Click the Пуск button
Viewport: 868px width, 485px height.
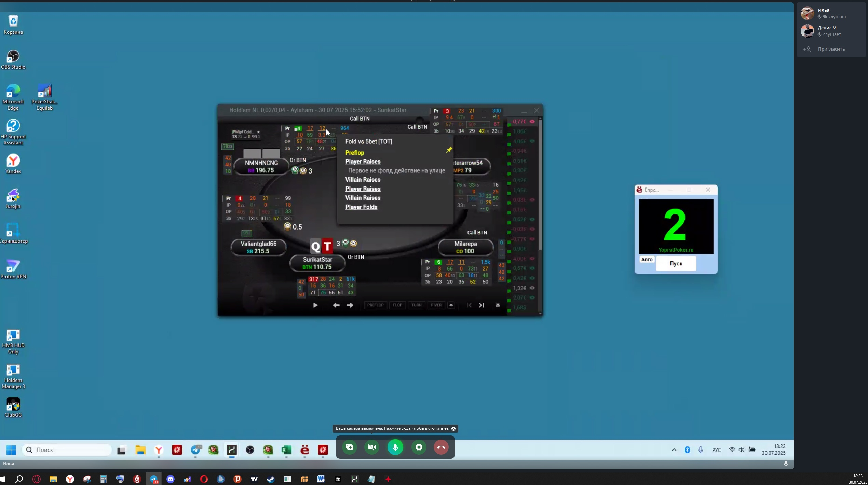click(x=676, y=263)
